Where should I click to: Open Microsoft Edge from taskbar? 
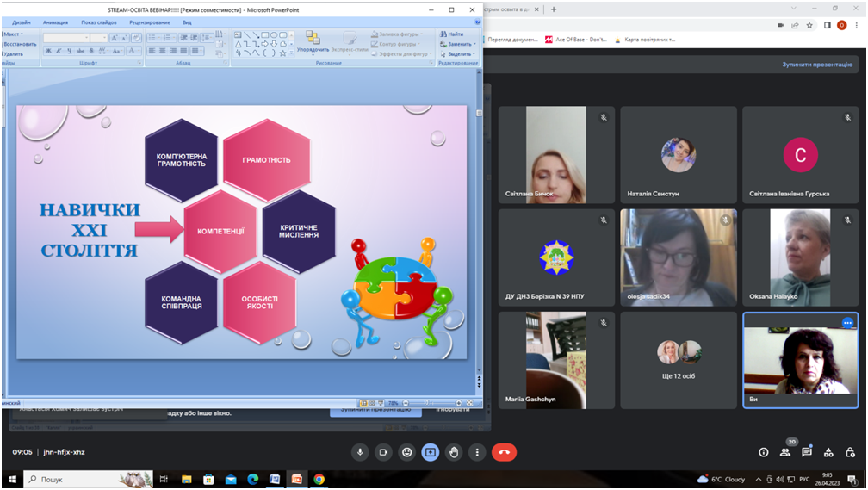click(x=253, y=479)
